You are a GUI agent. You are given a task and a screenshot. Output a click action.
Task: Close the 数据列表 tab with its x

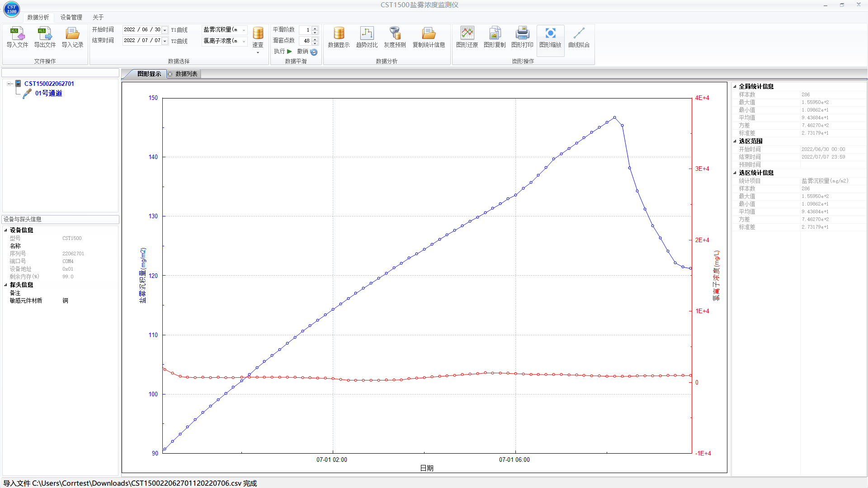(170, 74)
